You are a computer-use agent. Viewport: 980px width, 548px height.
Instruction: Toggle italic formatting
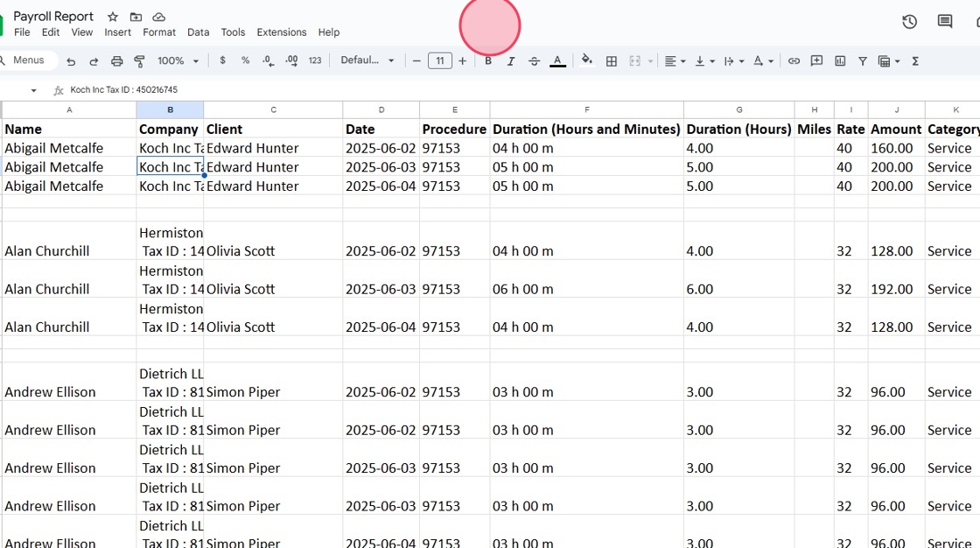click(511, 61)
